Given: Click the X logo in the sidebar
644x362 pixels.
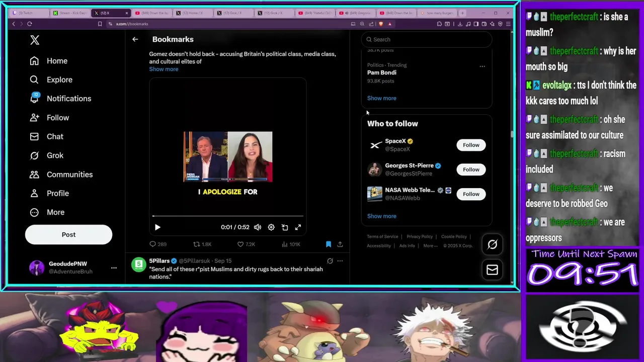Looking at the screenshot, I should (x=35, y=40).
